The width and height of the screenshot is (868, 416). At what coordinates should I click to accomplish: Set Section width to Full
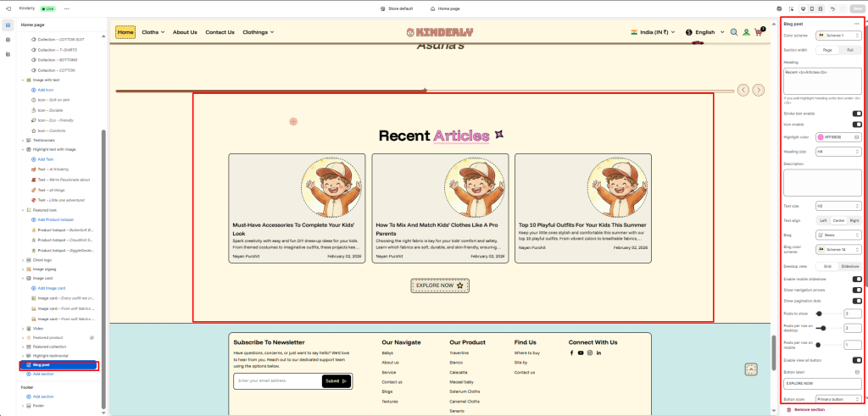click(x=850, y=50)
